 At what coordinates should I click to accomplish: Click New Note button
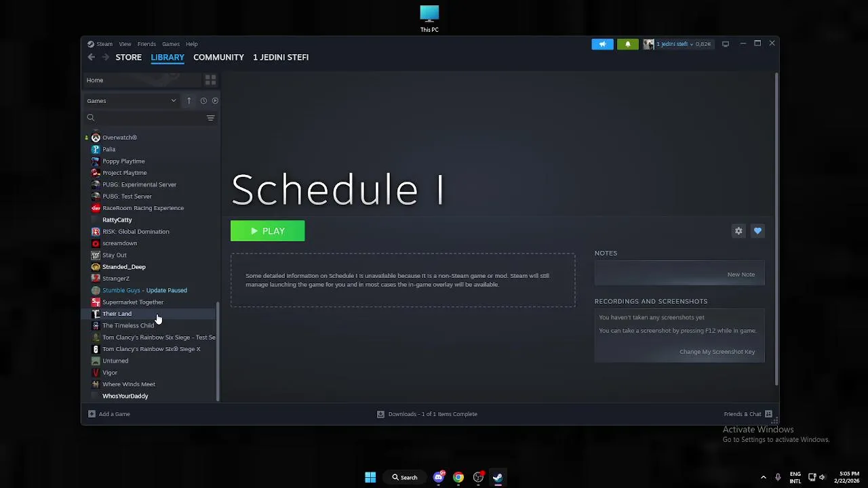741,274
